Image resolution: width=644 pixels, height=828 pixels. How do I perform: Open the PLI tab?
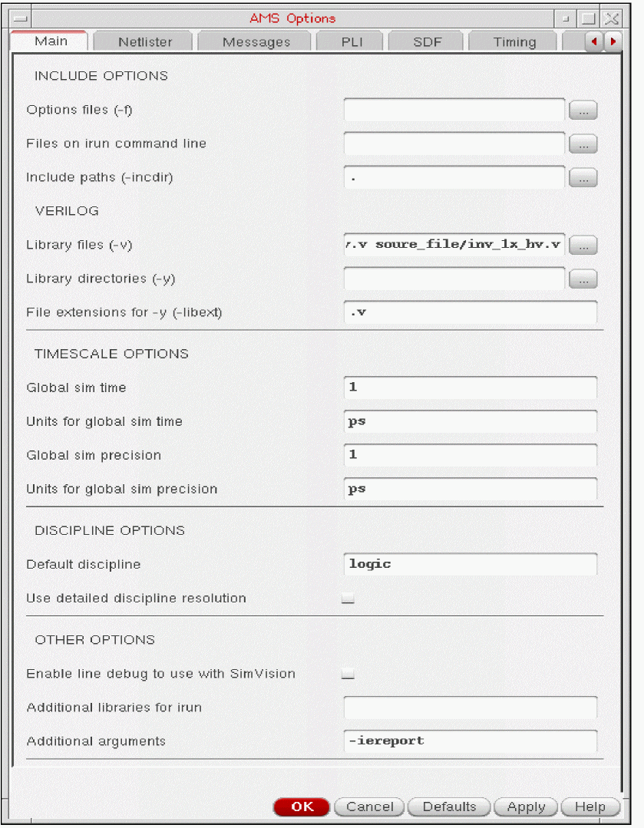[x=352, y=41]
